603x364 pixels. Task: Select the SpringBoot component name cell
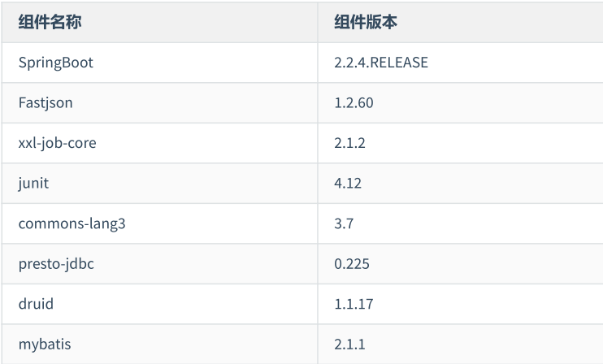[x=55, y=63]
